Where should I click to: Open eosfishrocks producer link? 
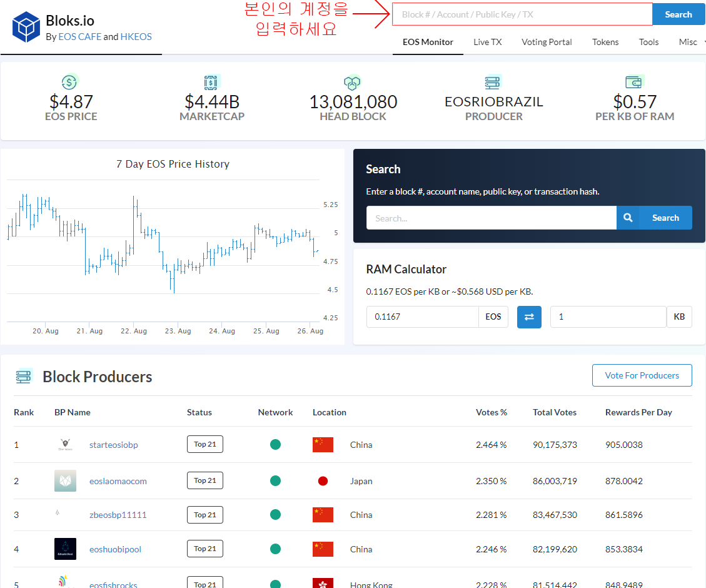click(x=113, y=584)
